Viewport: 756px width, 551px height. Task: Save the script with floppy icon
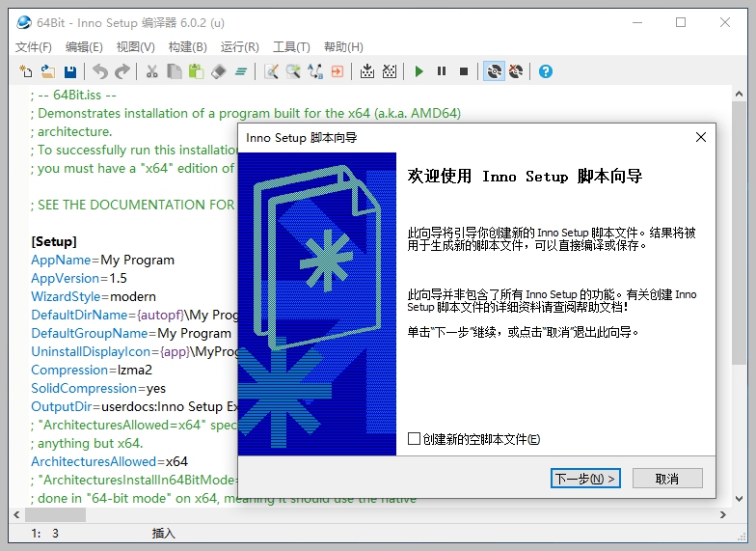pyautogui.click(x=70, y=71)
